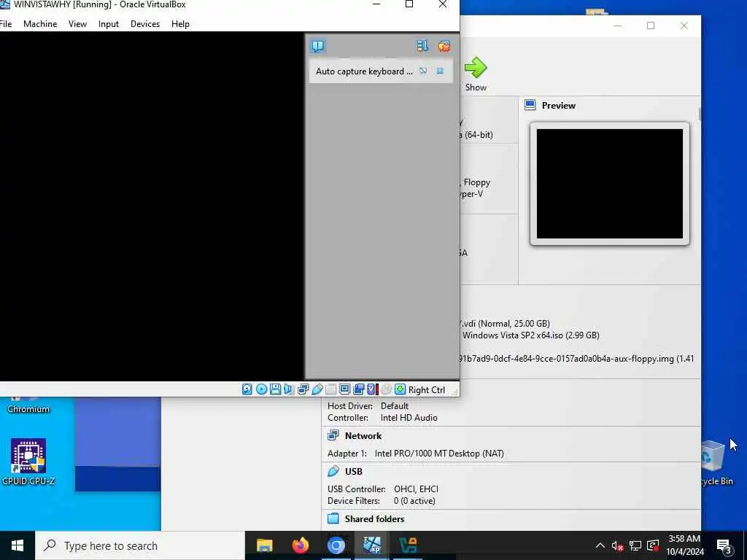Viewport: 747px width, 560px height.
Task: Open the Machine menu
Action: [40, 24]
